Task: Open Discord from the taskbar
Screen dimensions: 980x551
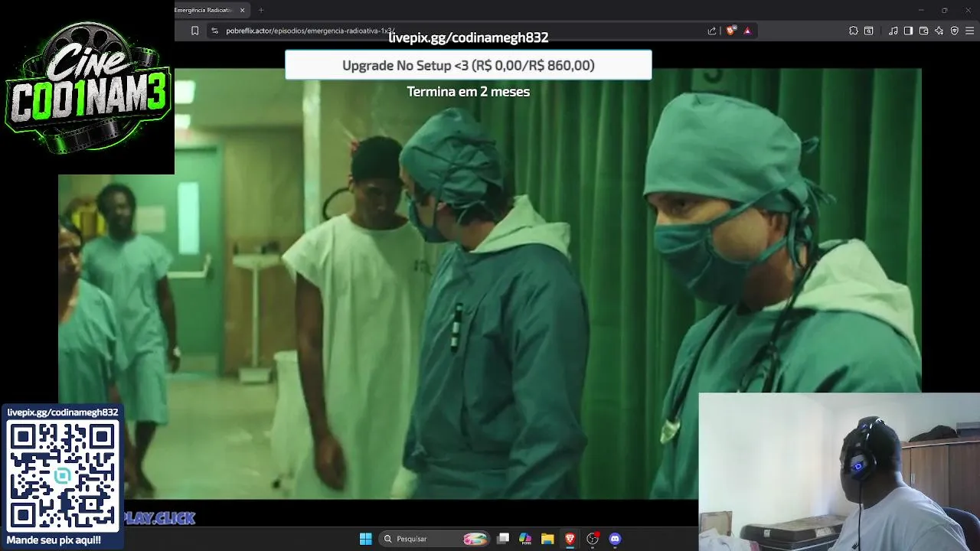Action: [615, 539]
